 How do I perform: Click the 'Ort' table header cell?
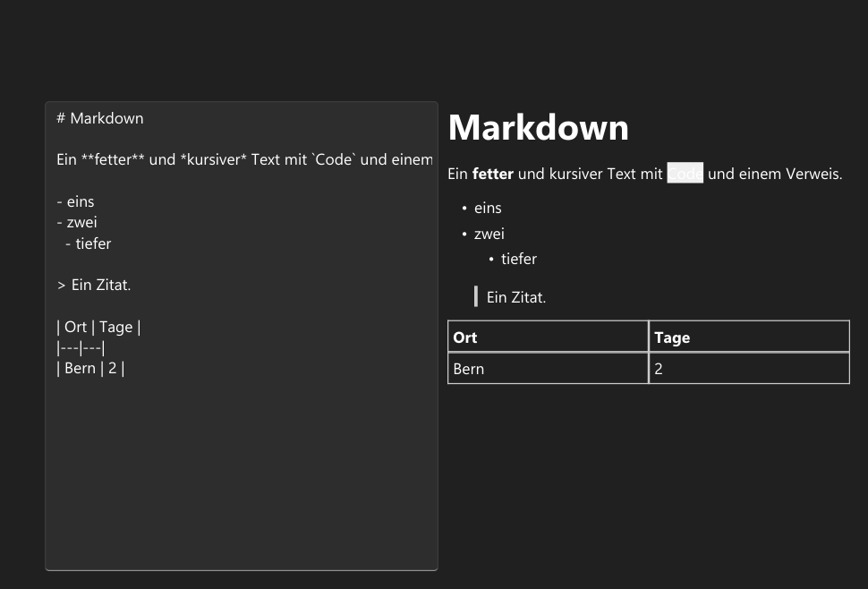[548, 337]
